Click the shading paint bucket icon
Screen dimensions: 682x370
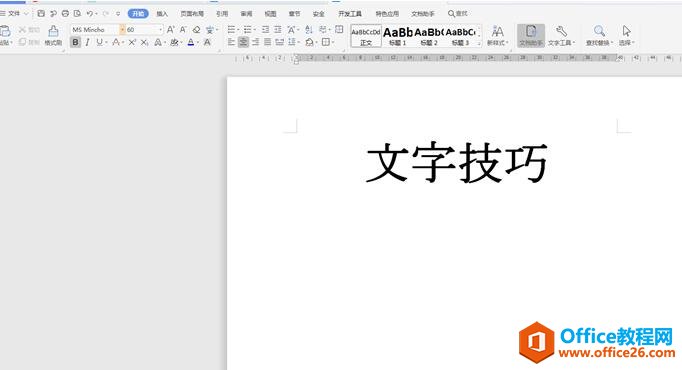[x=309, y=42]
